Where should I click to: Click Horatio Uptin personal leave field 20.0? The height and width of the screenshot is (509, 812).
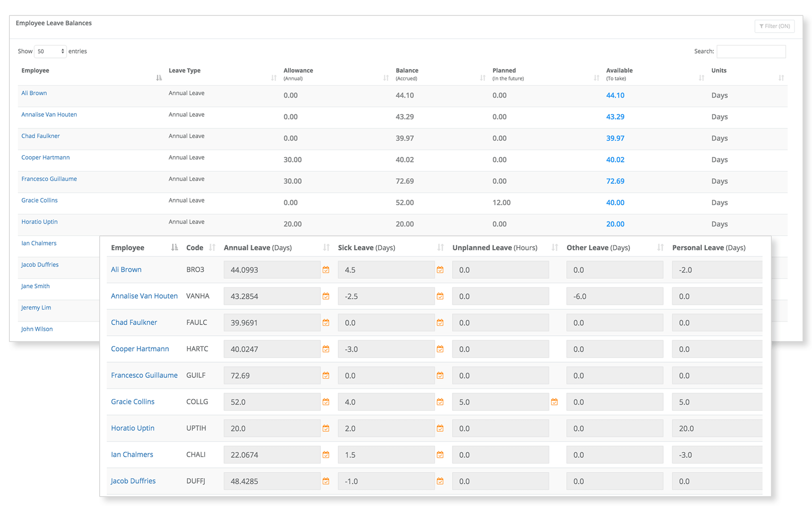[x=717, y=428]
